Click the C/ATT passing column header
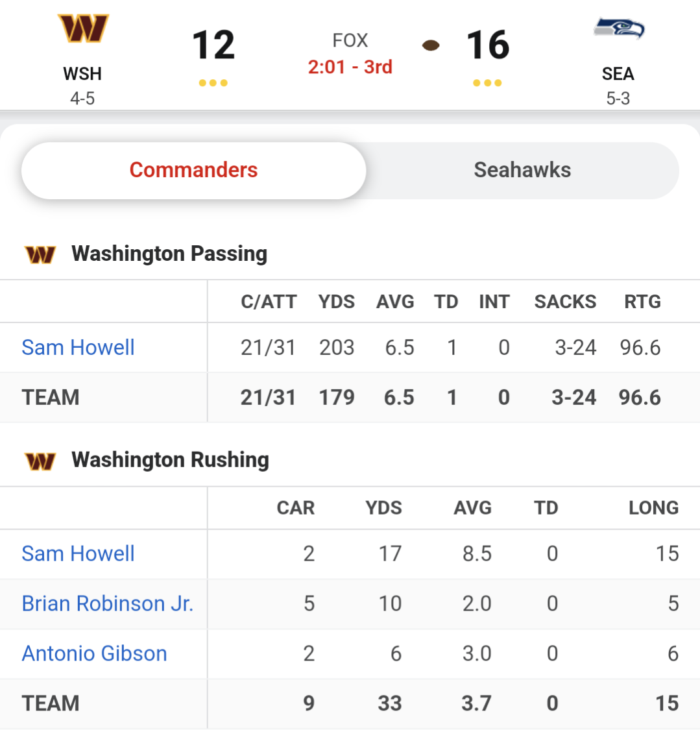Screen dimensions: 700x741 tap(269, 302)
